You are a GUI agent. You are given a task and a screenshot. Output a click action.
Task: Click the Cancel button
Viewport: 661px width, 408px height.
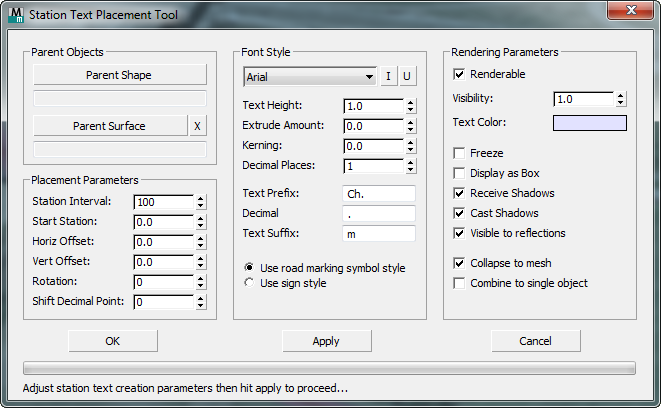pyautogui.click(x=535, y=341)
